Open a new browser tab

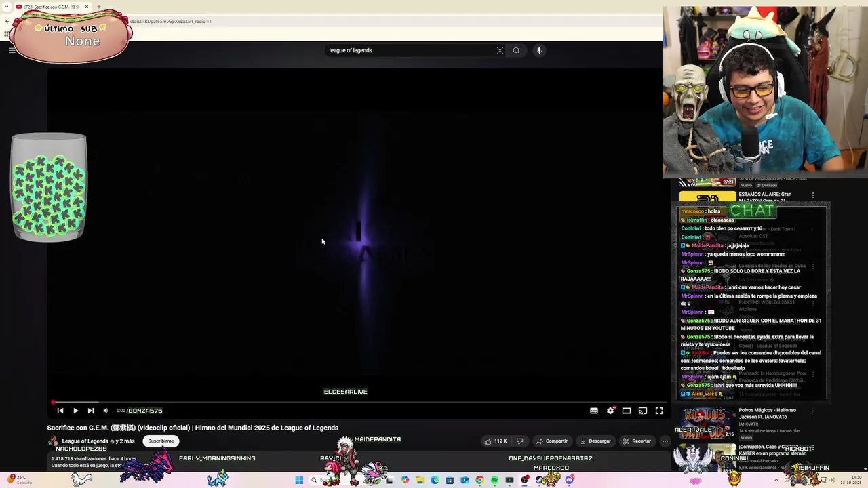[99, 7]
